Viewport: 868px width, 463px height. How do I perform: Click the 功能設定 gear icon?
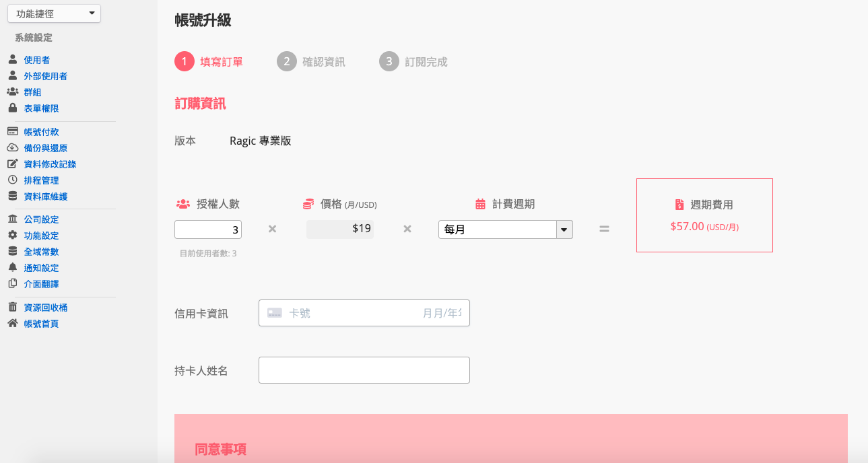click(12, 236)
